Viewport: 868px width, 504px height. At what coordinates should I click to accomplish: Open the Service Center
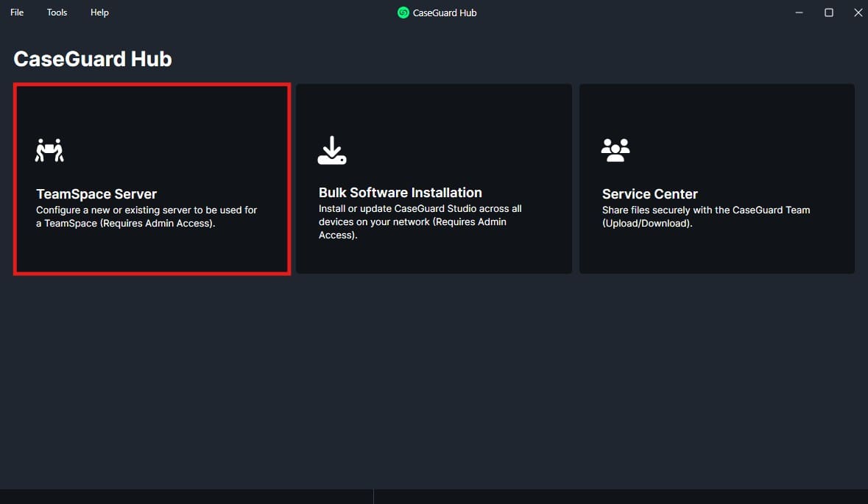(x=716, y=178)
